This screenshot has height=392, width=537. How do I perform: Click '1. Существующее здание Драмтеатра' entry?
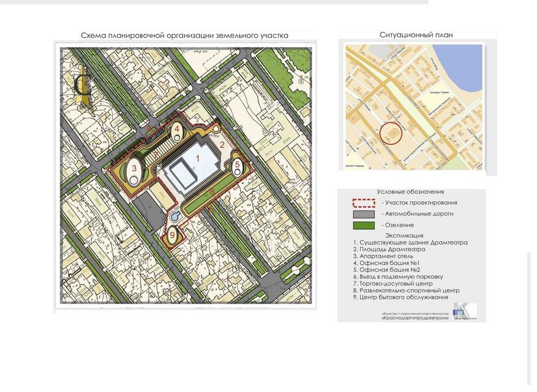point(410,243)
